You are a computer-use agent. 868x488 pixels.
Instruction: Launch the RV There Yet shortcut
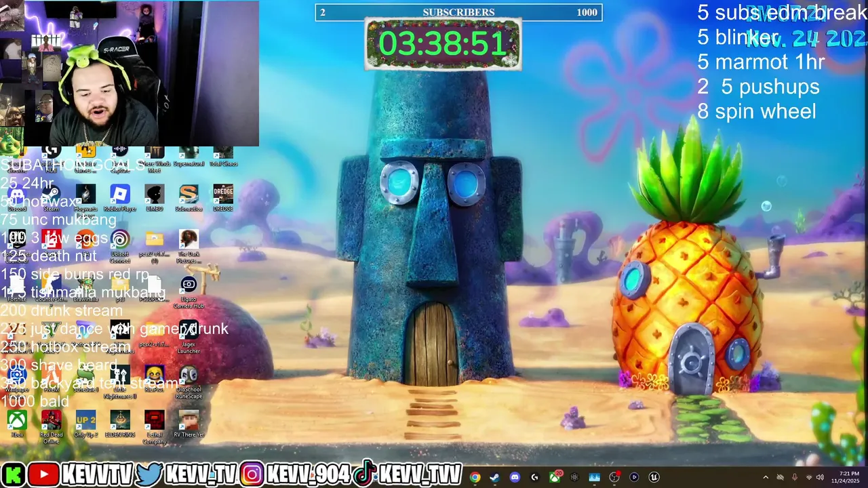pos(189,424)
